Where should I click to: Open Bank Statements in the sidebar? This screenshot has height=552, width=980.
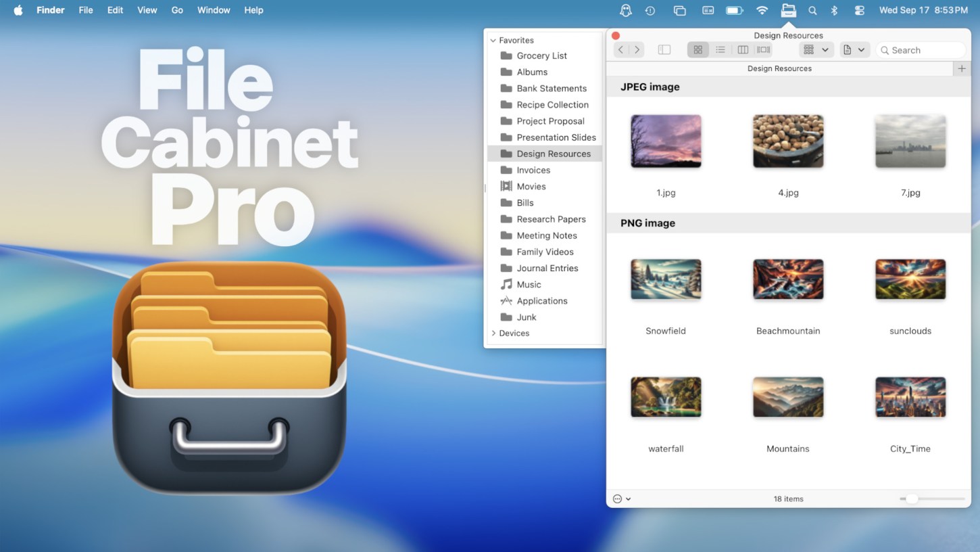click(544, 89)
